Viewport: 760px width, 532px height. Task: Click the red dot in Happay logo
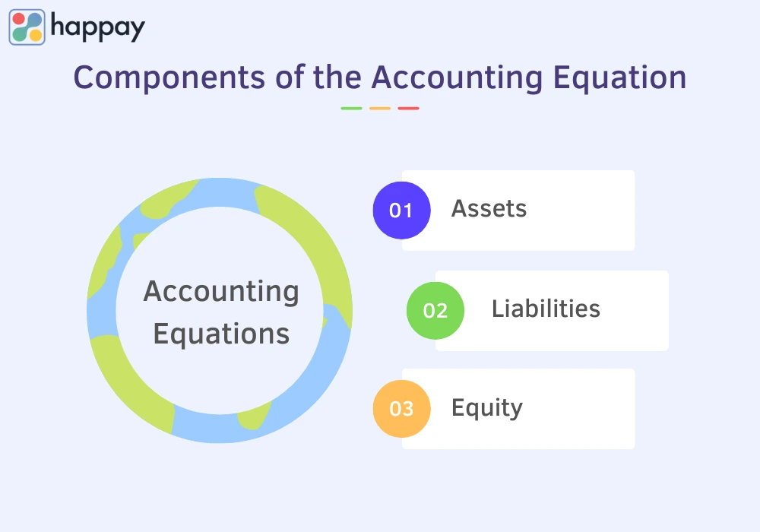click(x=18, y=19)
